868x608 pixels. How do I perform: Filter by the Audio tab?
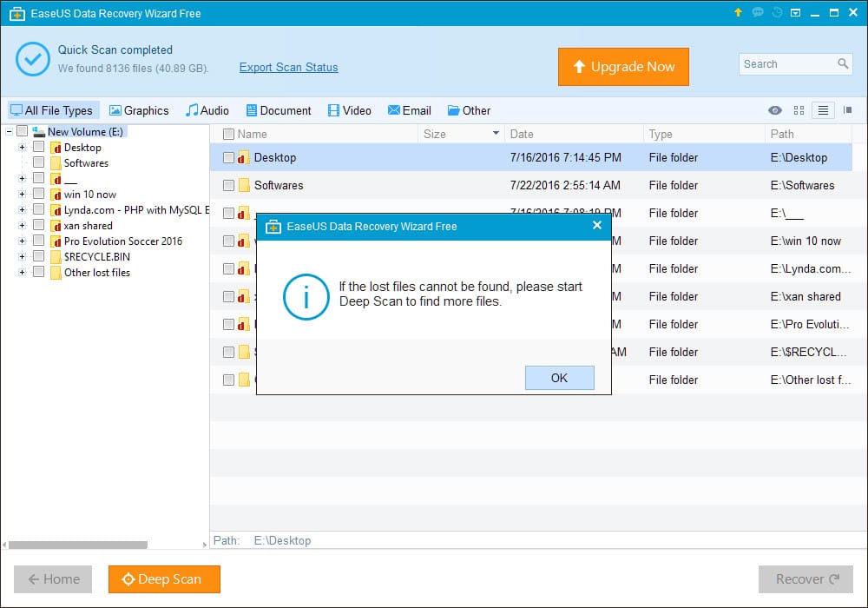(x=207, y=110)
